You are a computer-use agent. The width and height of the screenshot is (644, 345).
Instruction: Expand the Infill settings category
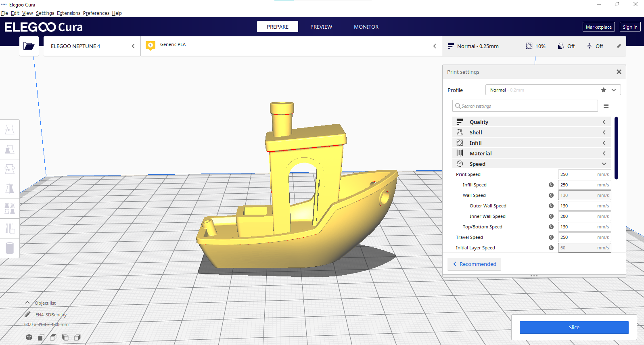[532, 143]
